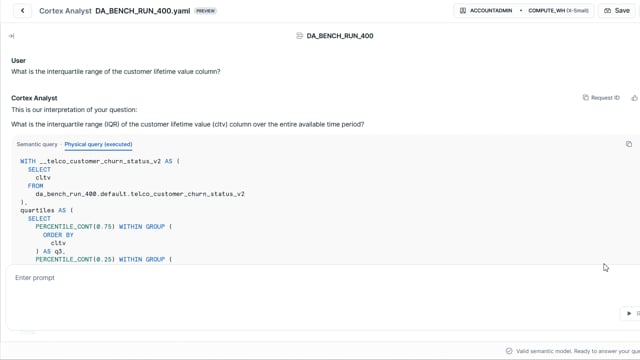Click the run prompt play icon
The image size is (640, 360).
[629, 313]
